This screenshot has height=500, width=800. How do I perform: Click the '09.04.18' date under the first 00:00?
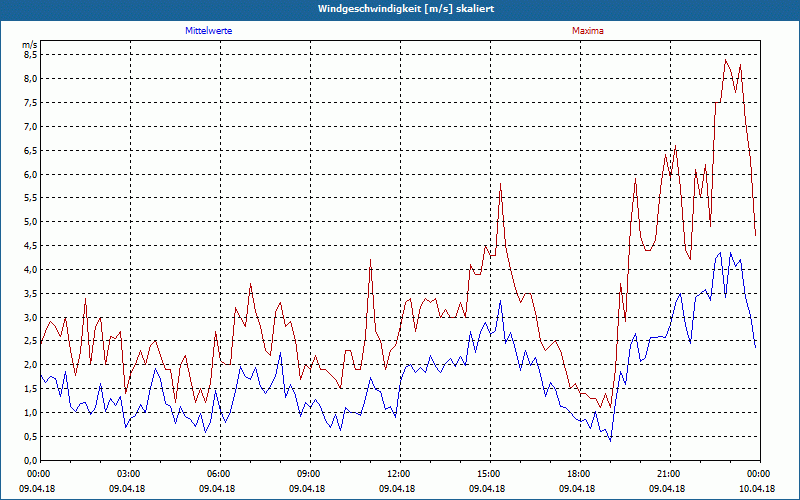[x=37, y=488]
